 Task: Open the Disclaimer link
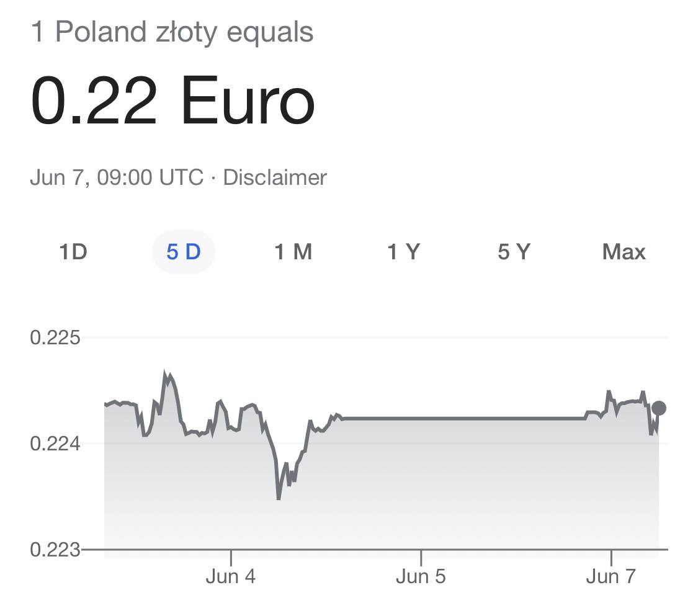[x=275, y=177]
